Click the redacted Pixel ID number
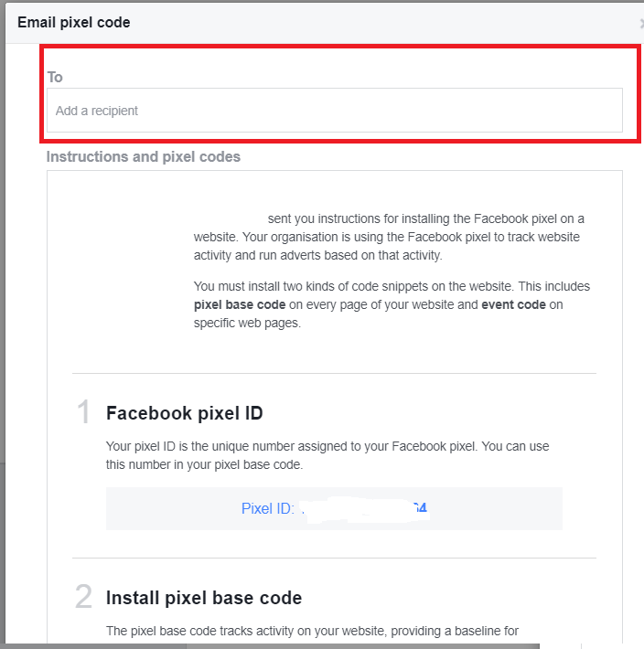The height and width of the screenshot is (649, 644). [x=366, y=509]
